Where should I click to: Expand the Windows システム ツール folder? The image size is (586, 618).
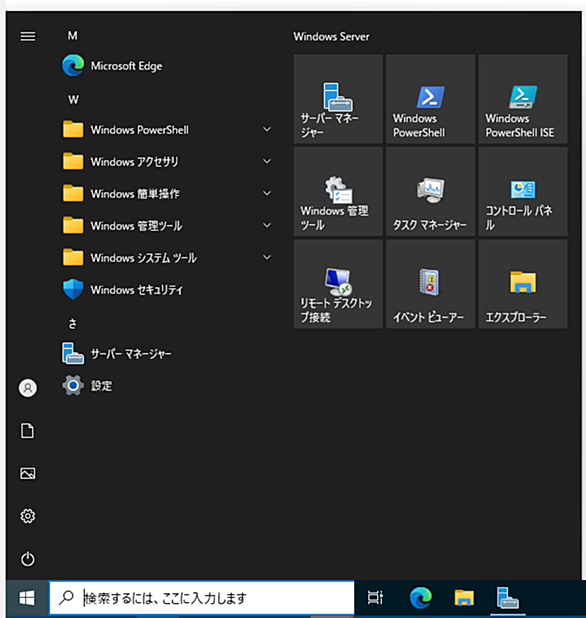pyautogui.click(x=167, y=258)
